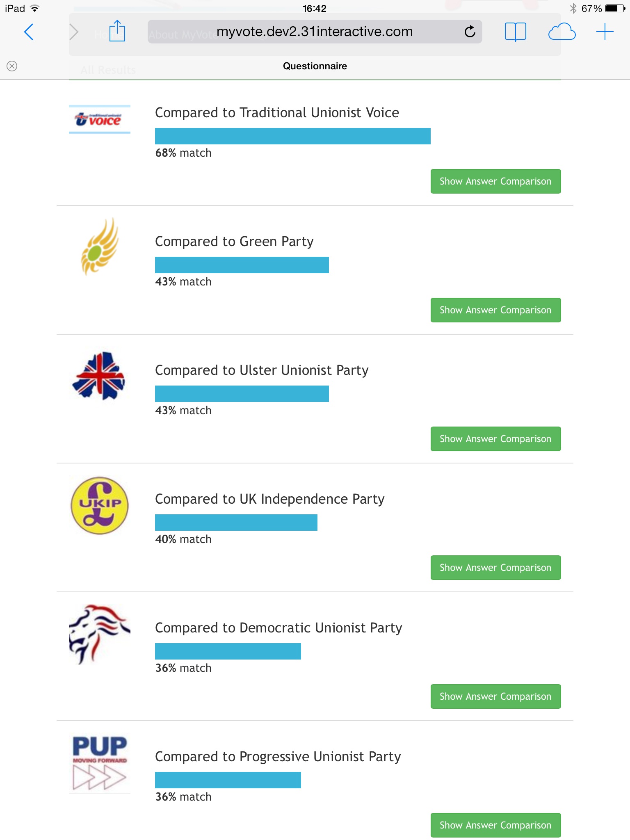Image resolution: width=630 pixels, height=840 pixels.
Task: Open the share sheet icon
Action: point(117,31)
